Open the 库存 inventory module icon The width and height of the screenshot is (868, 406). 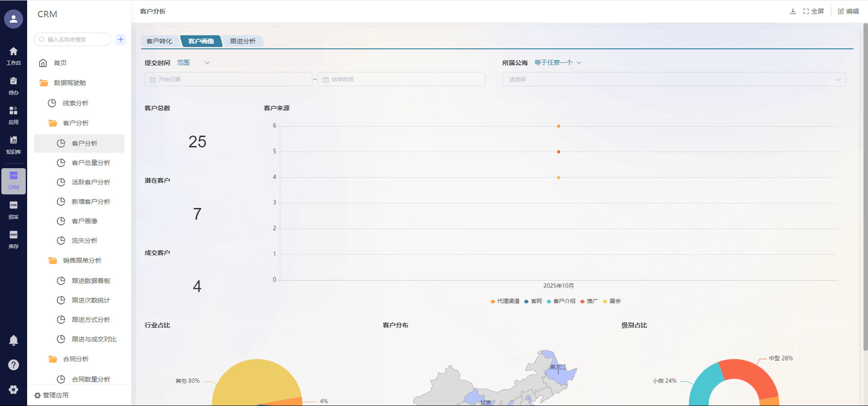coord(14,239)
